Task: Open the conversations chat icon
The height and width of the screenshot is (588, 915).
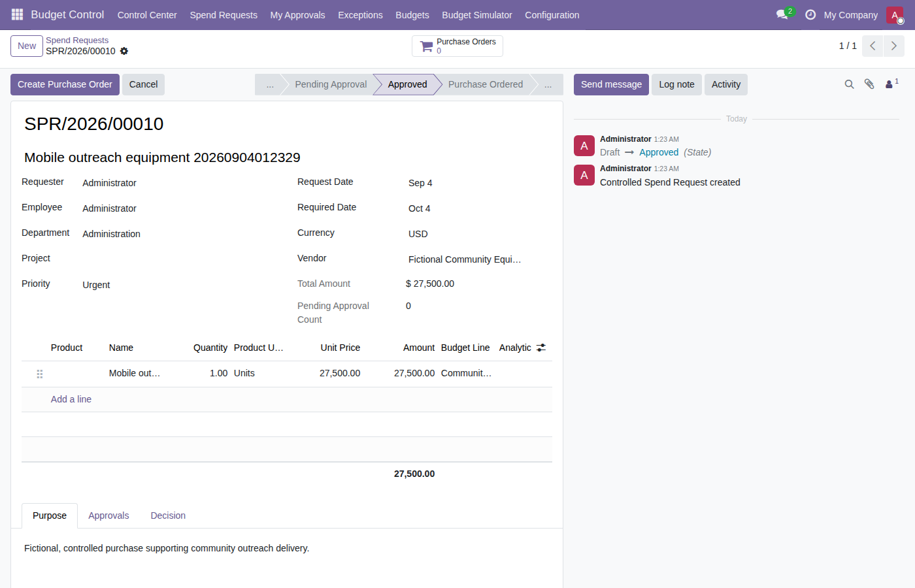Action: [782, 14]
